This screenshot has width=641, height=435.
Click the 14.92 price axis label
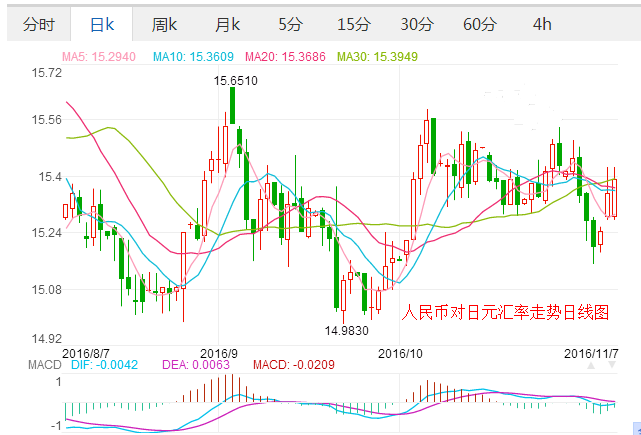coord(47,339)
